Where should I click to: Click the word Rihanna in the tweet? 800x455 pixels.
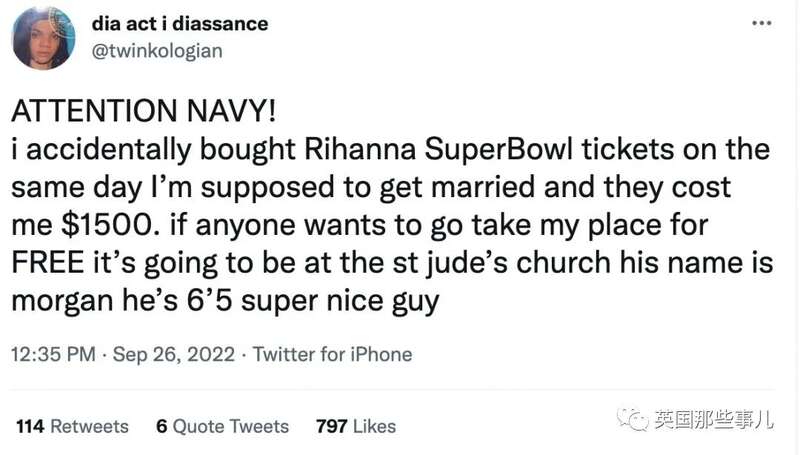[x=360, y=149]
